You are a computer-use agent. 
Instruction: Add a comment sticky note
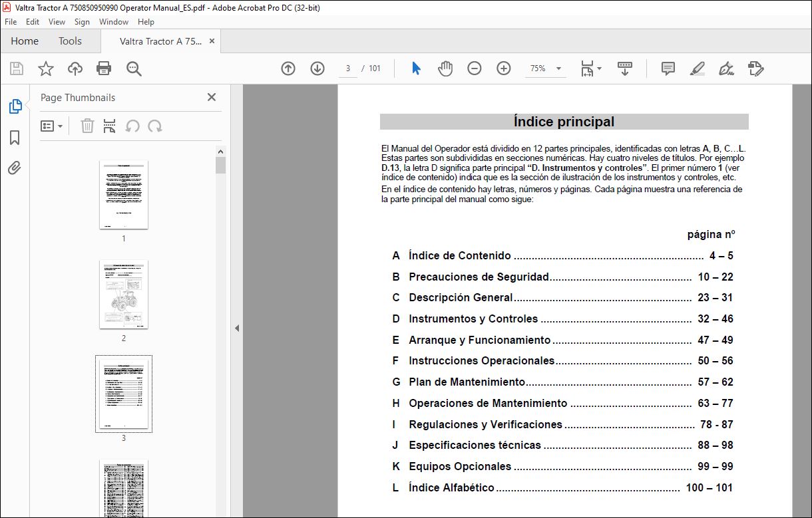click(x=668, y=68)
